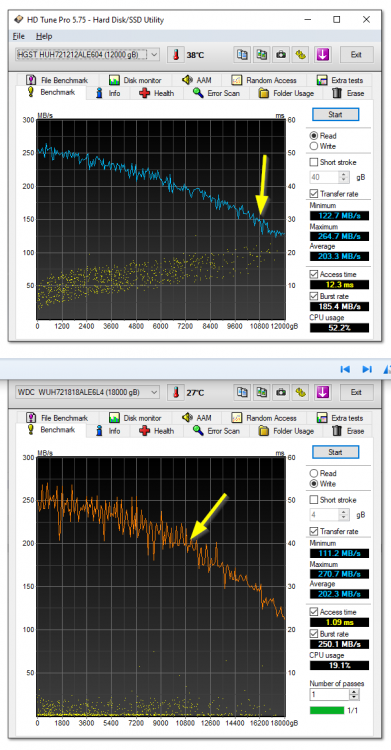
Task: Click the Exit button in the bottom window
Action: tap(356, 392)
